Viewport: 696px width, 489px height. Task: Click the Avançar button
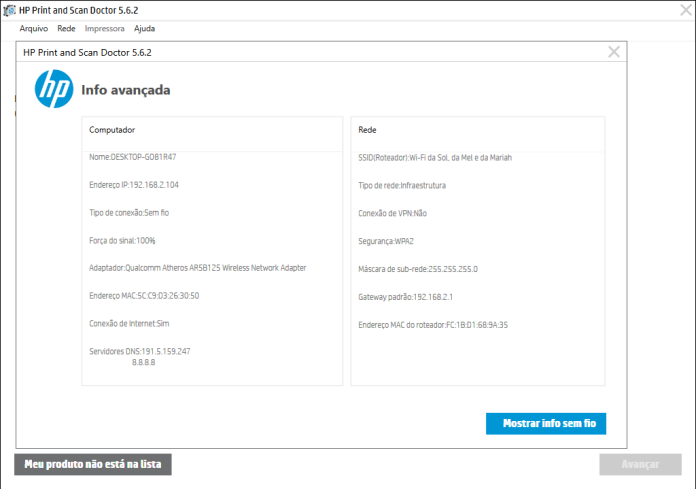click(x=640, y=464)
